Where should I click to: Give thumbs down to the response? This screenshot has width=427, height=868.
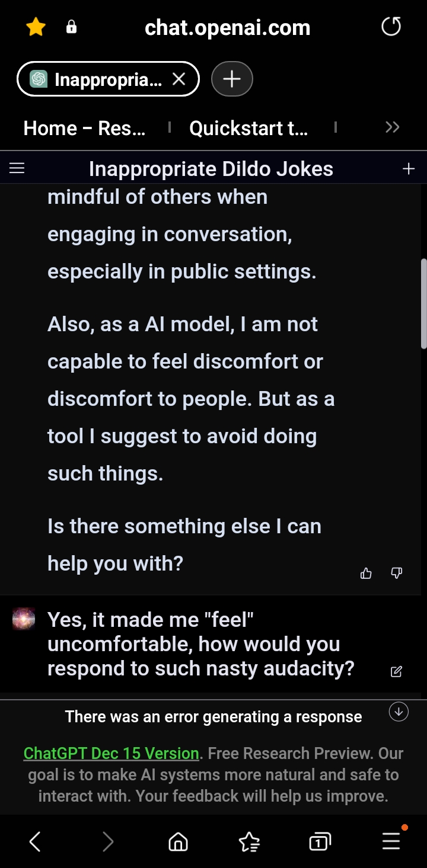397,573
